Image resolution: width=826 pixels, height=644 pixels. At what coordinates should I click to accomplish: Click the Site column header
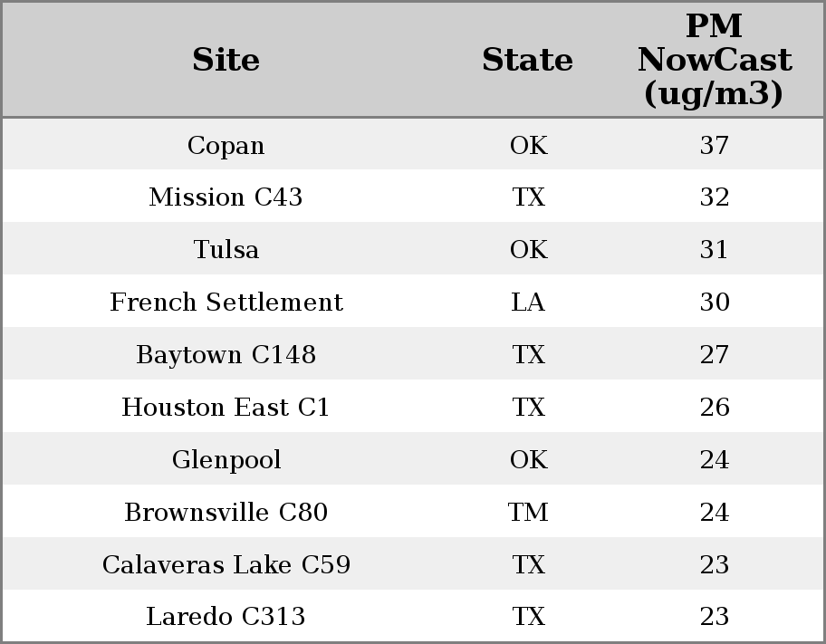pos(226,60)
